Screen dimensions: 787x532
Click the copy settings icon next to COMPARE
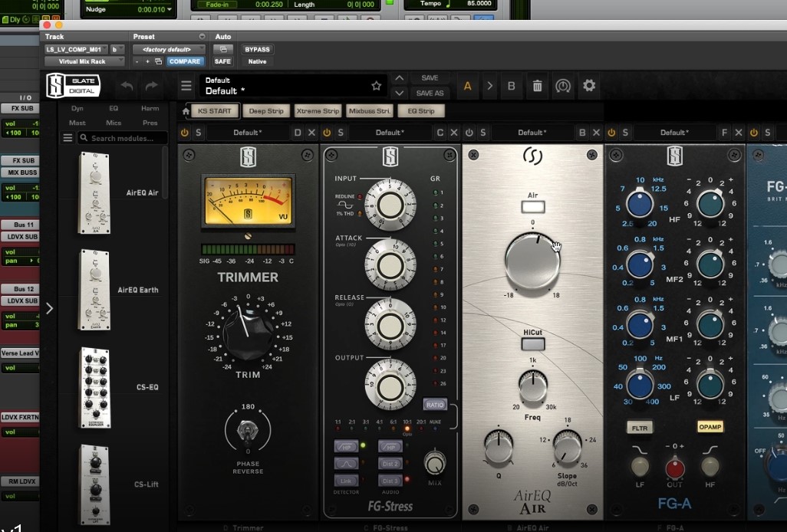[158, 61]
